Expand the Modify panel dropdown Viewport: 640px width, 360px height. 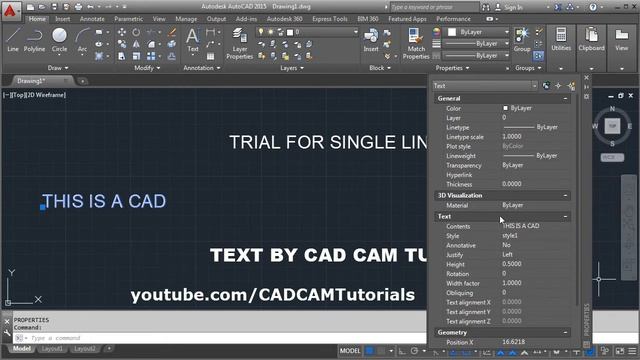pyautogui.click(x=147, y=68)
